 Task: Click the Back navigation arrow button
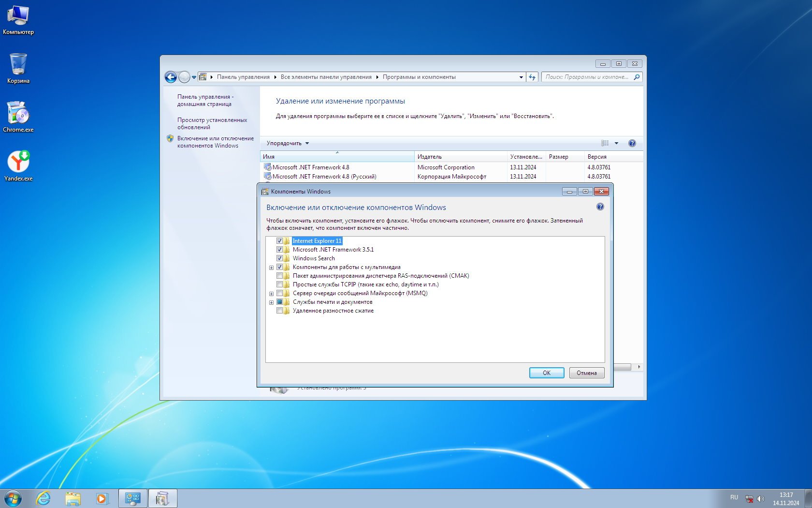171,77
